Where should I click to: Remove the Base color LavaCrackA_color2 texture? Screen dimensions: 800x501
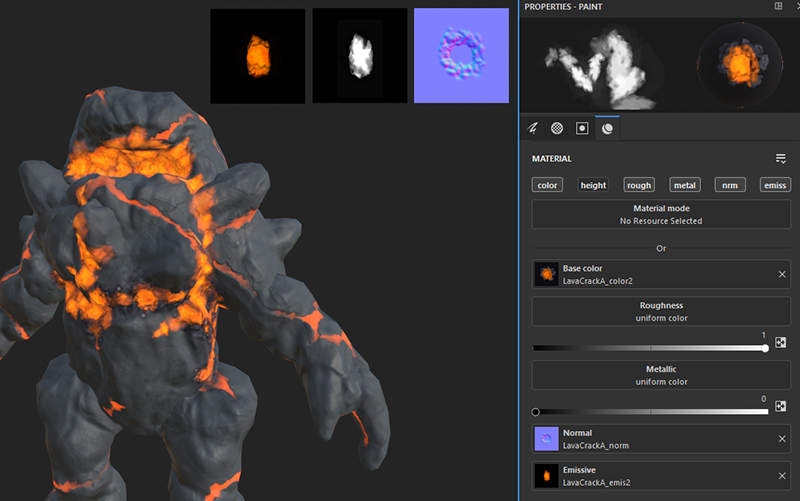782,274
